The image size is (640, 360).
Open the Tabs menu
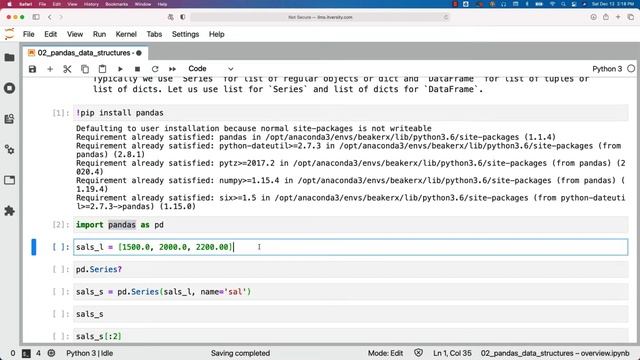point(154,34)
